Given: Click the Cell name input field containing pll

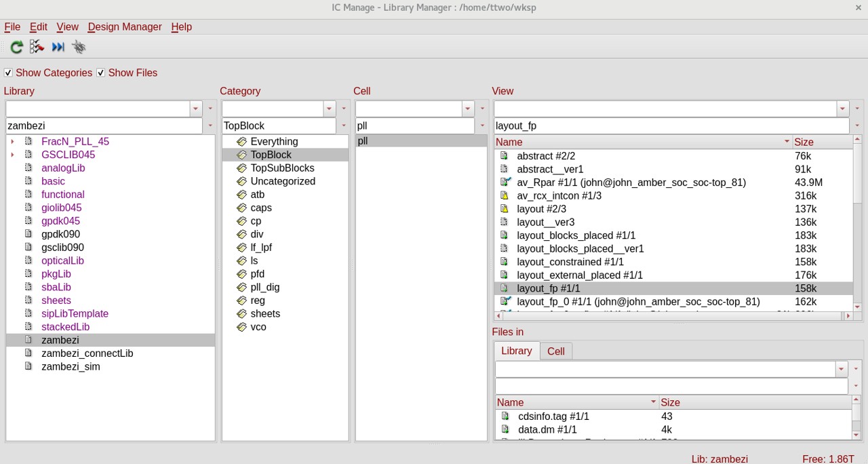Looking at the screenshot, I should 414,125.
